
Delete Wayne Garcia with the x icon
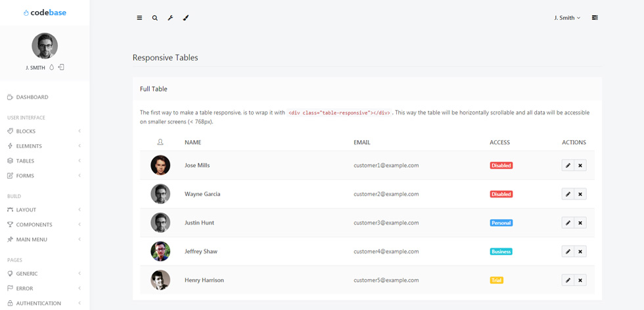pyautogui.click(x=580, y=194)
